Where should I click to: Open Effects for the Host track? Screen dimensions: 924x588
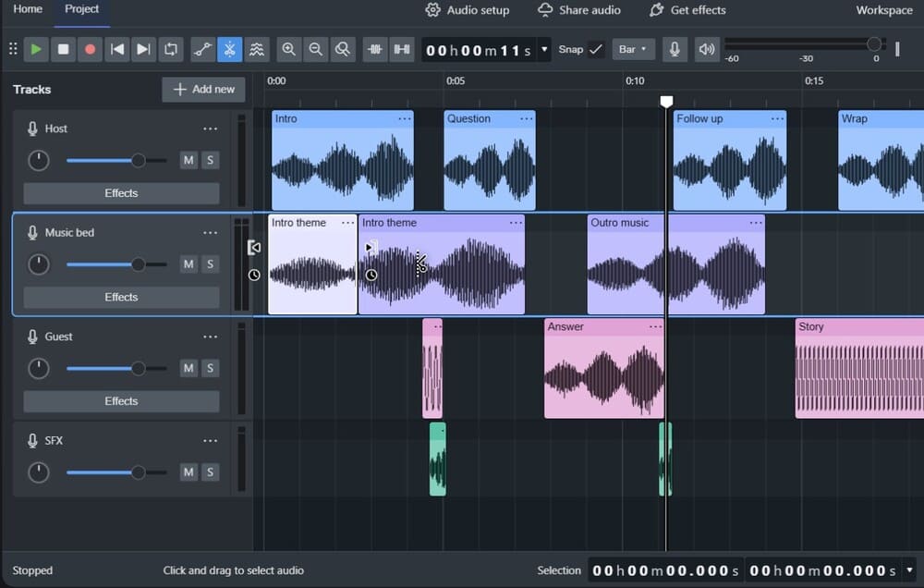point(121,193)
